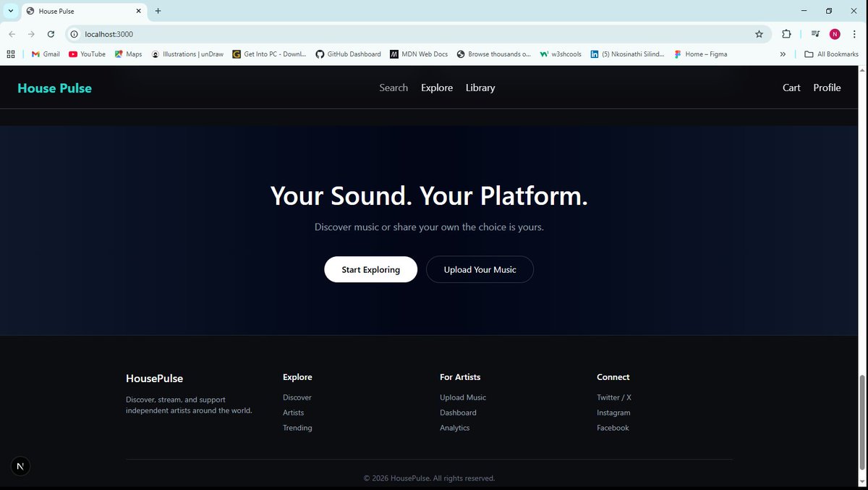Open the Illustrations unDraw bookmark
868x490 pixels.
click(x=187, y=54)
